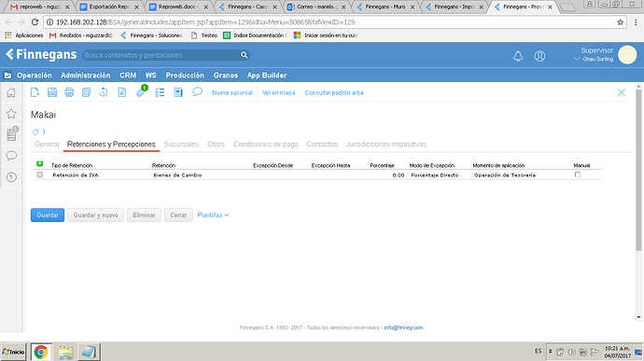The image size is (644, 361).
Task: Open the Contactos tab
Action: click(x=322, y=145)
